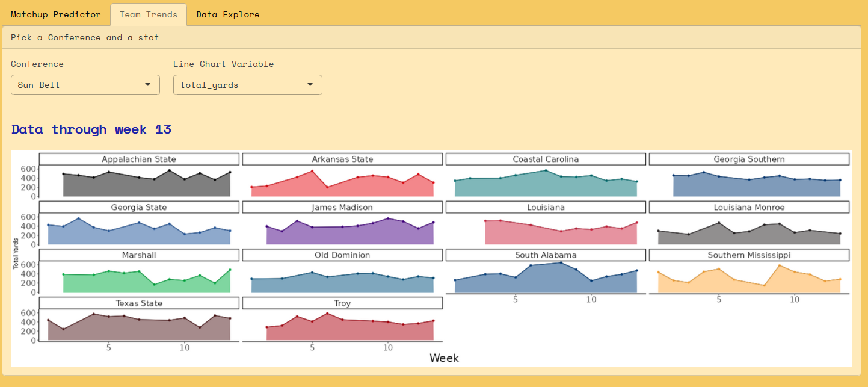The height and width of the screenshot is (387, 868).
Task: Click the Texas State facet title
Action: point(139,303)
